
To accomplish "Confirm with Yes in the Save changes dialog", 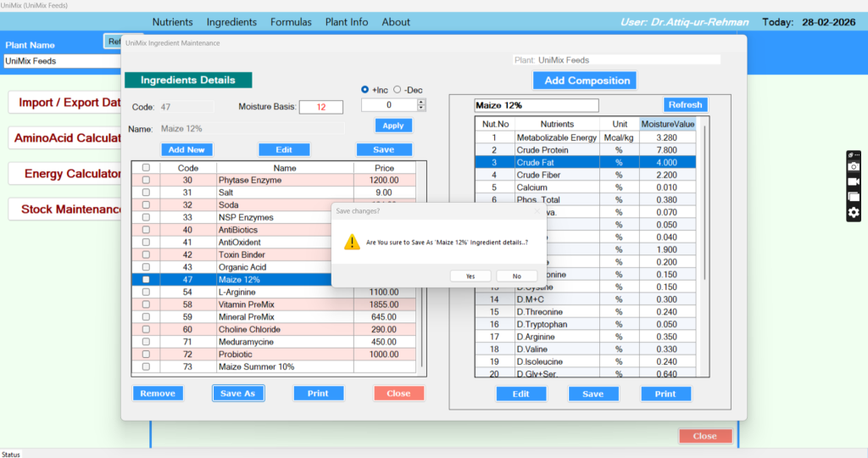I will tap(470, 276).
